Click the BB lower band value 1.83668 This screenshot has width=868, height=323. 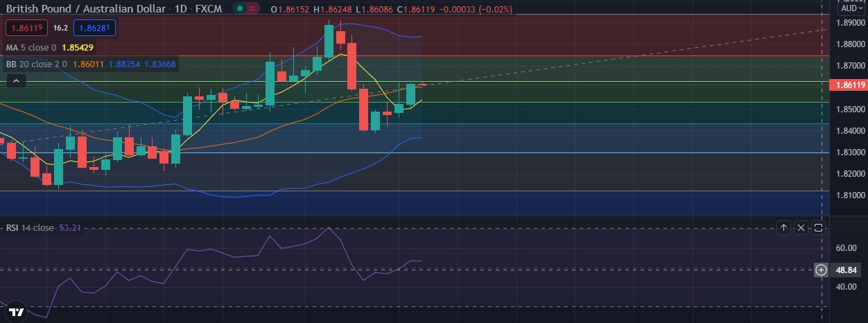click(160, 64)
